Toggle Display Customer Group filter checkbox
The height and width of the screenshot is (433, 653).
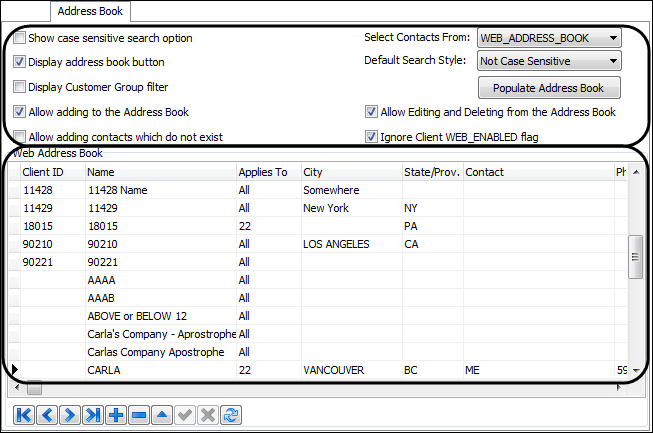[21, 87]
